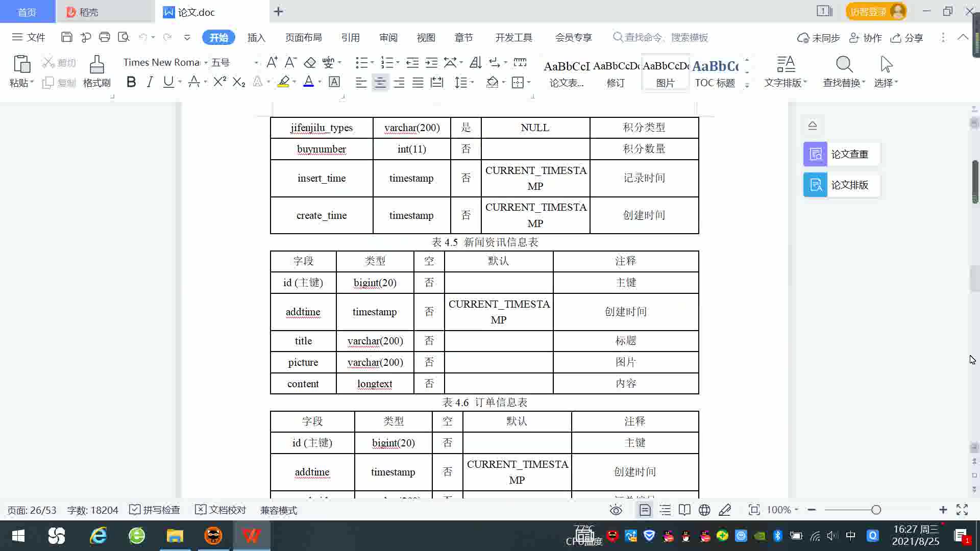The width and height of the screenshot is (980, 551).
Task: Click the zoom slider handle
Action: click(x=876, y=510)
